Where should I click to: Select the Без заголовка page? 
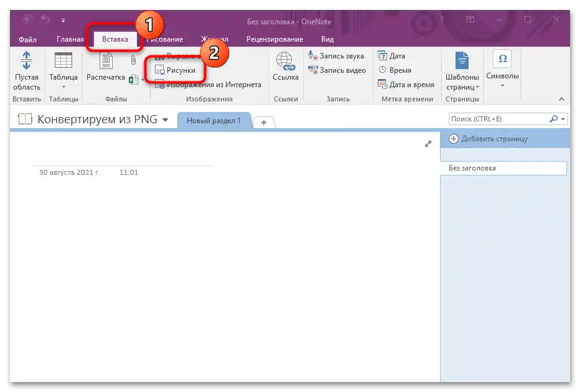click(503, 168)
